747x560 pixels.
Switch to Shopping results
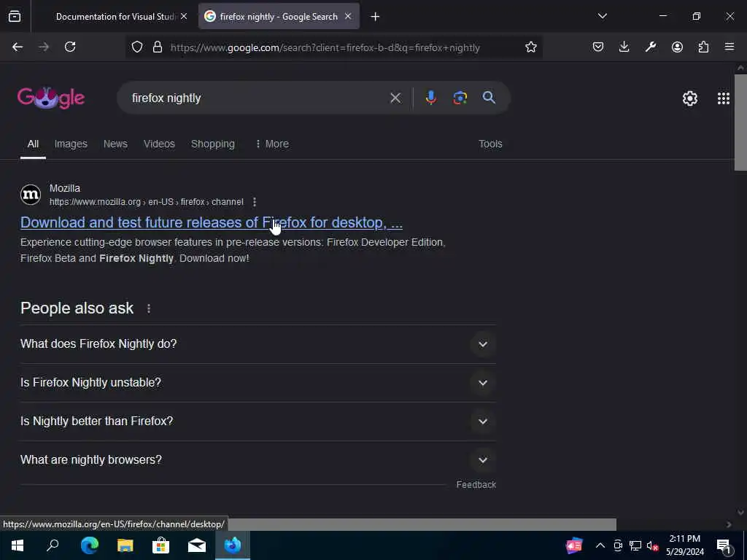point(212,144)
